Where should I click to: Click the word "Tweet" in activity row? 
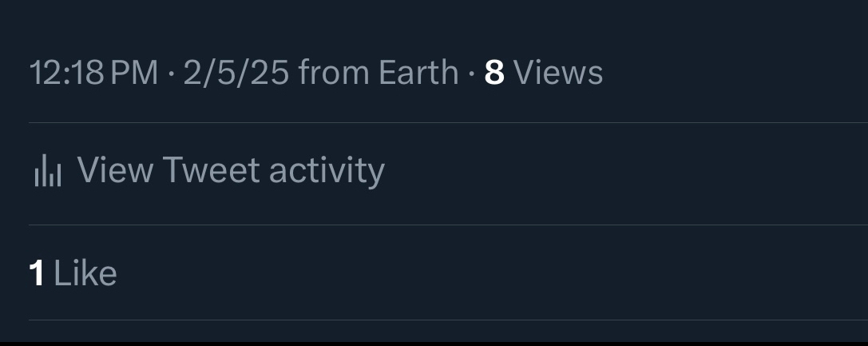211,170
